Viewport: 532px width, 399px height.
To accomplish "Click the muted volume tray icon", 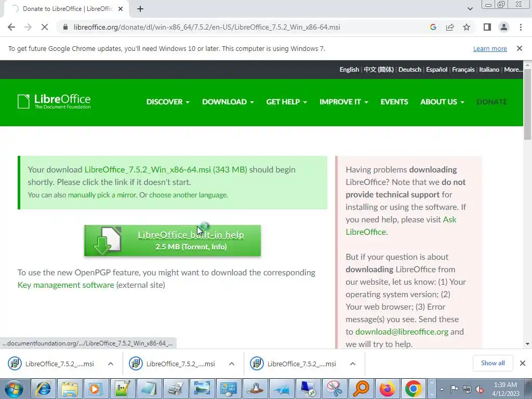I will pyautogui.click(x=480, y=389).
